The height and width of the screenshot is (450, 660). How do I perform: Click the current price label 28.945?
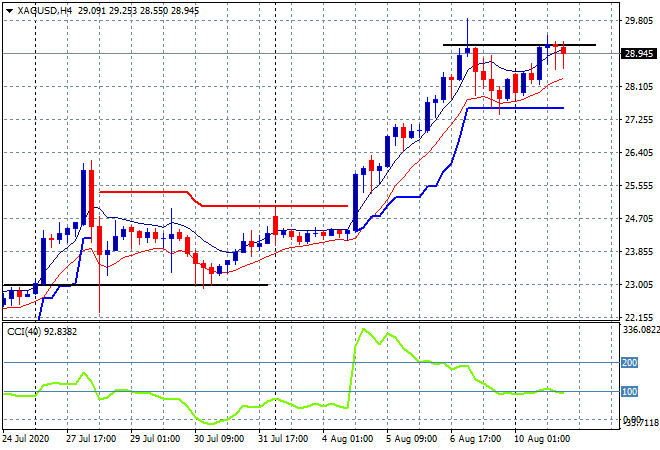click(x=639, y=53)
